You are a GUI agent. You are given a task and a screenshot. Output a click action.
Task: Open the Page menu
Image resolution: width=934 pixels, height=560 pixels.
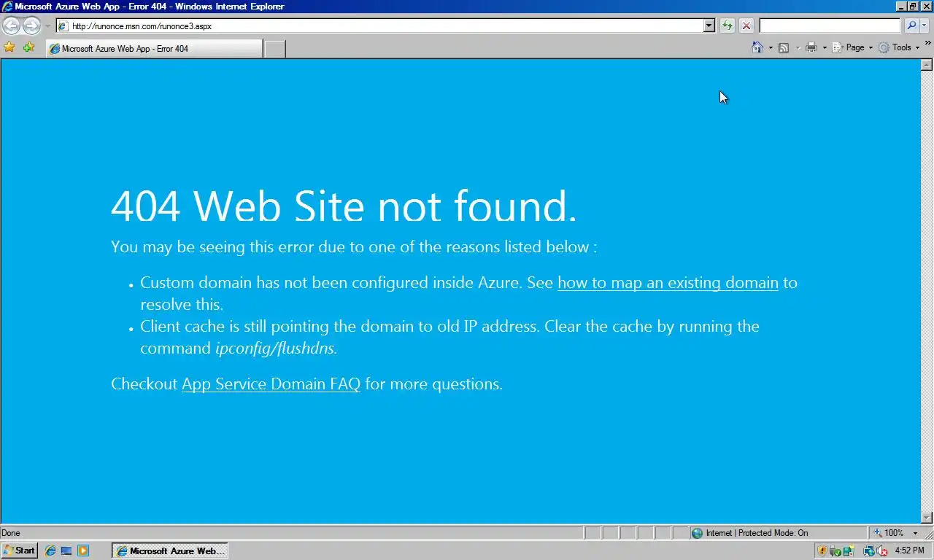click(x=852, y=47)
